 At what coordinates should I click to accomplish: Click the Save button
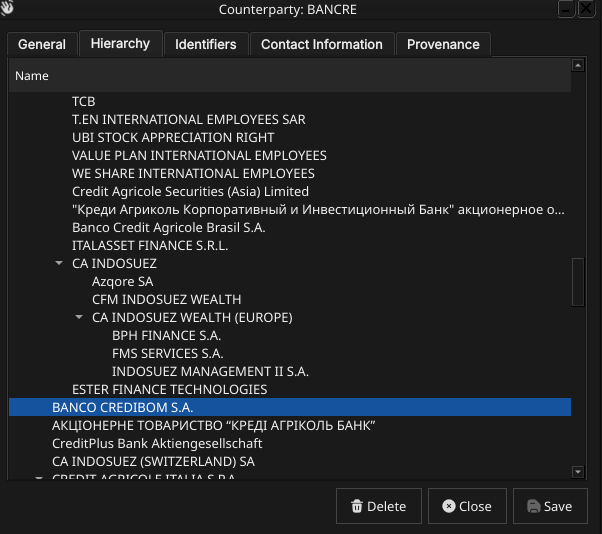click(x=550, y=506)
